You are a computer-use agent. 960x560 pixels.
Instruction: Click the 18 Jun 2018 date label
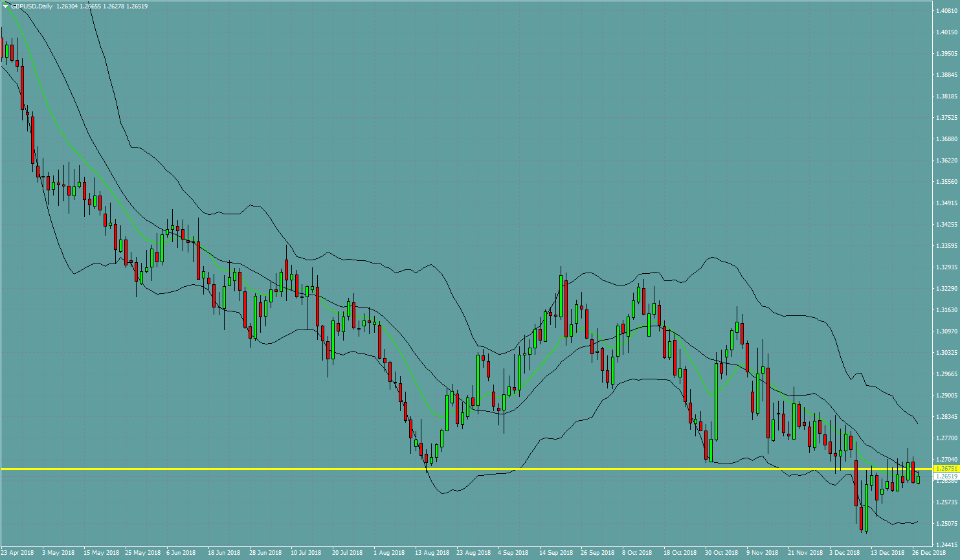pyautogui.click(x=224, y=553)
